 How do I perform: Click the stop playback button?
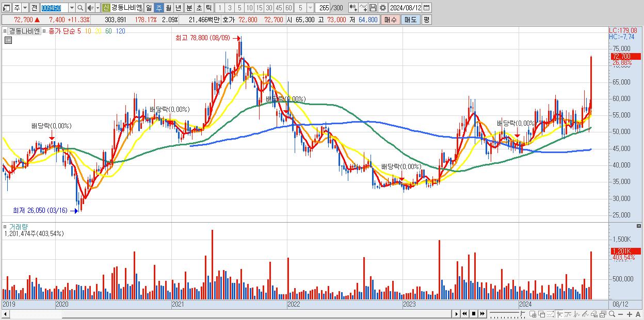click(474, 314)
